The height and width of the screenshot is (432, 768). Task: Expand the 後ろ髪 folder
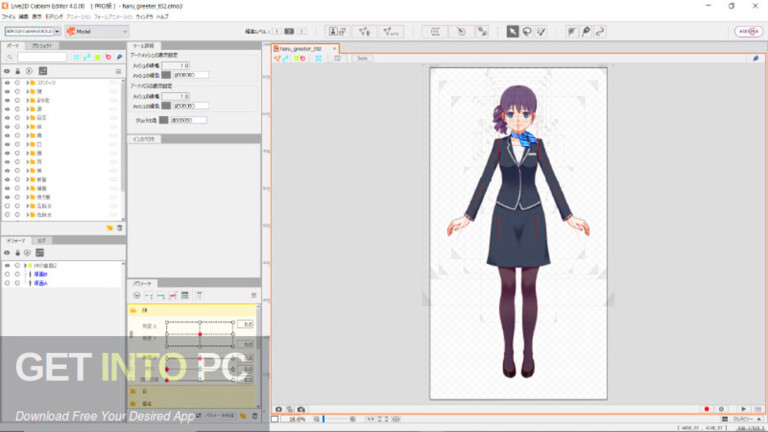point(27,197)
